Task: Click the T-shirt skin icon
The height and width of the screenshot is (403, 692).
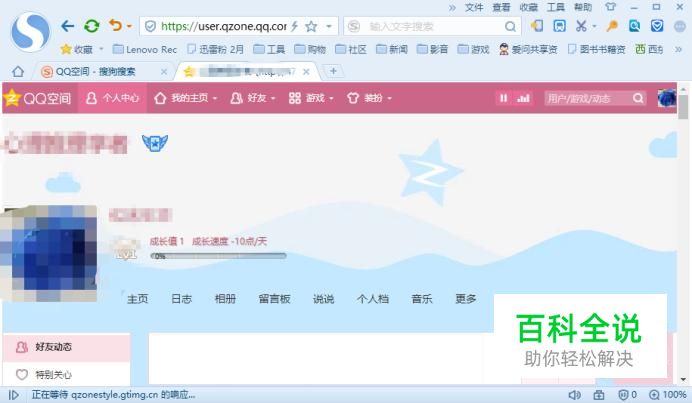Action: (610, 7)
